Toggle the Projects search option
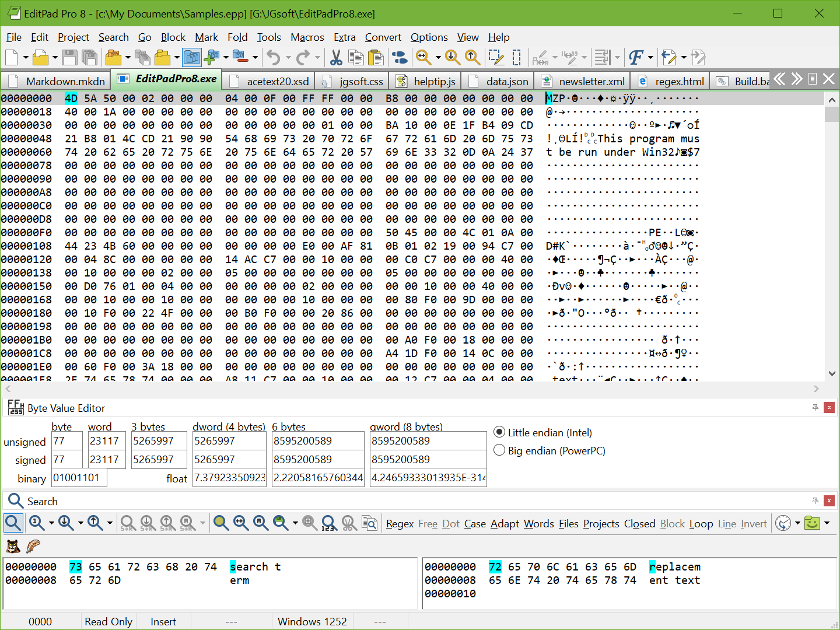The width and height of the screenshot is (840, 630). point(601,524)
